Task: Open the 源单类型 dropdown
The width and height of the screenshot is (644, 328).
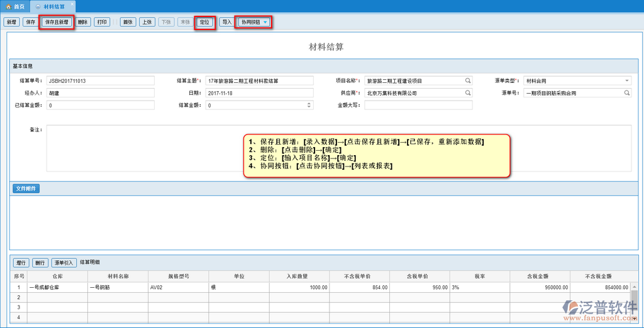Action: [626, 81]
